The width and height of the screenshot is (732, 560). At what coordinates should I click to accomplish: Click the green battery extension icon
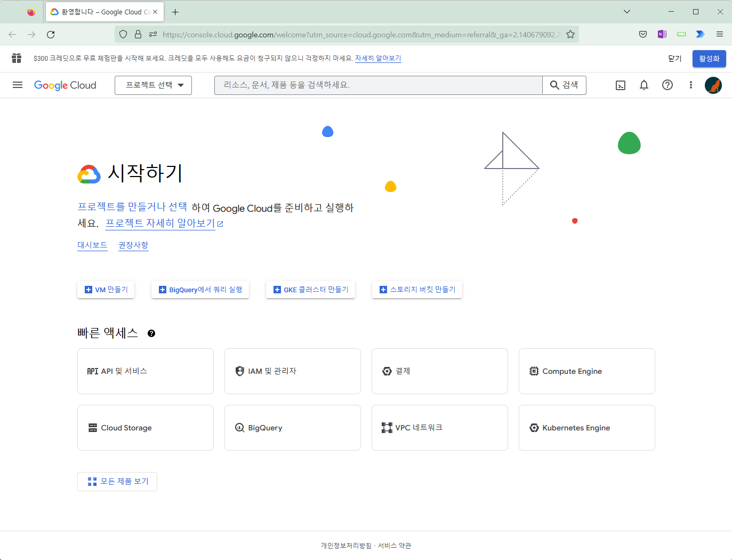681,34
